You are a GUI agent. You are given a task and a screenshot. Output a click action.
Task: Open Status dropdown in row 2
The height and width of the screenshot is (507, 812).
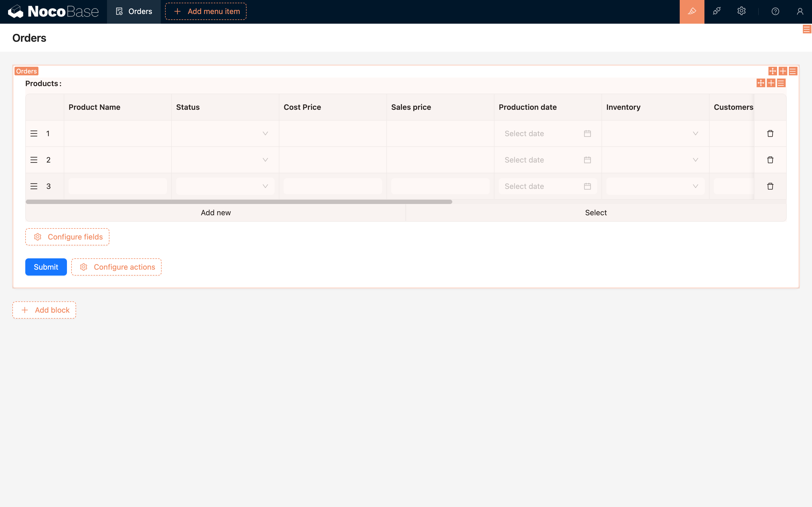tap(225, 160)
